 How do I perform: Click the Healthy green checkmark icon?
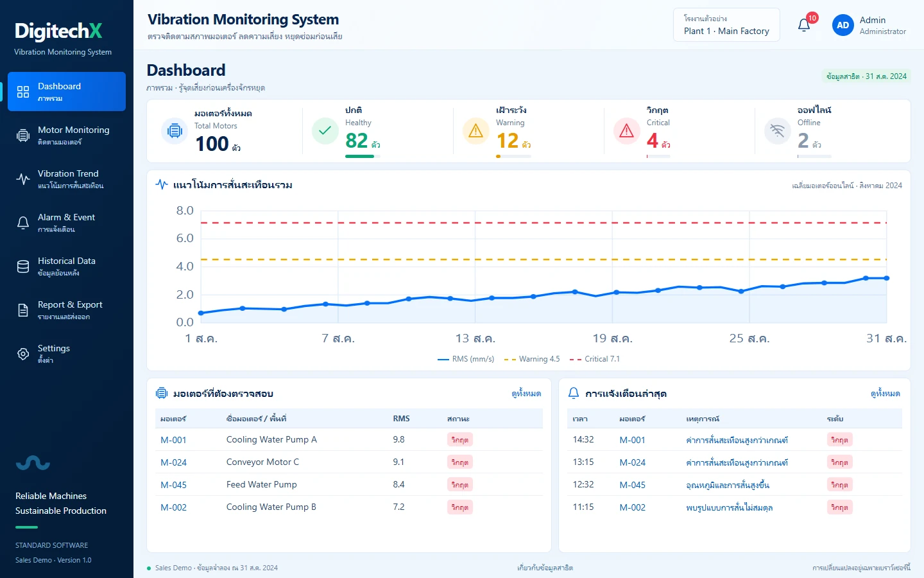coord(325,131)
